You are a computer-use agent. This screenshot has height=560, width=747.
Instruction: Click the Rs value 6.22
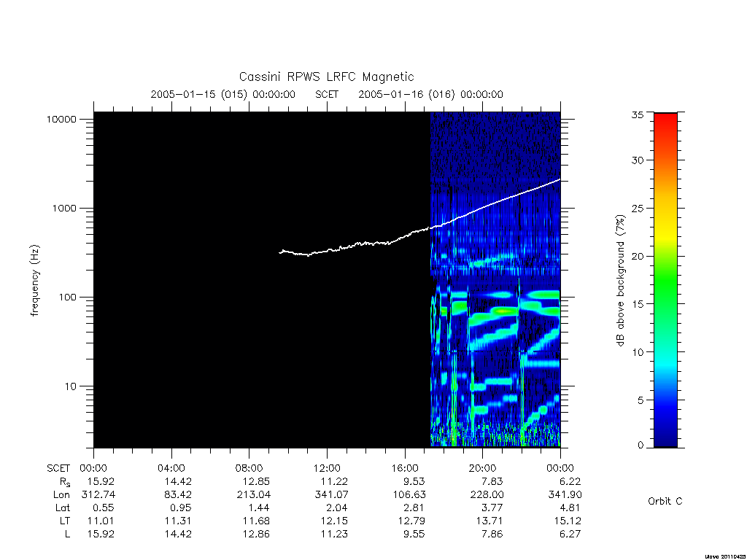[570, 481]
